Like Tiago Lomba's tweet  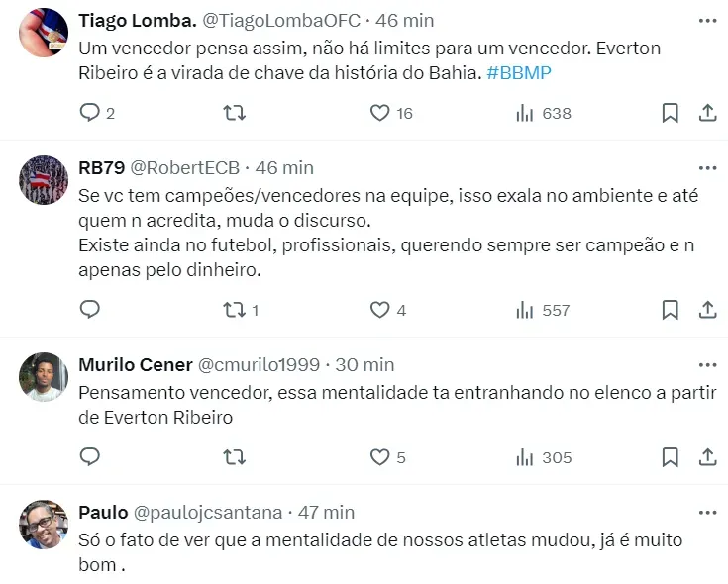click(x=379, y=113)
